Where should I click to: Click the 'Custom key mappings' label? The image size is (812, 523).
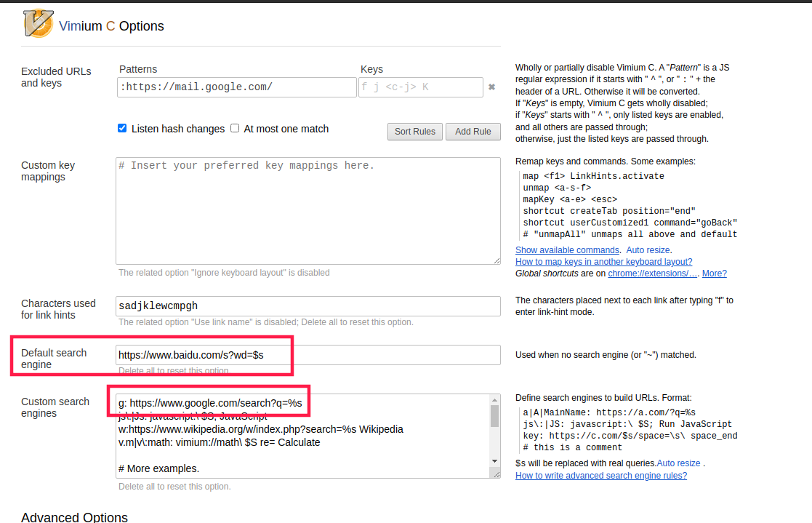pos(48,171)
